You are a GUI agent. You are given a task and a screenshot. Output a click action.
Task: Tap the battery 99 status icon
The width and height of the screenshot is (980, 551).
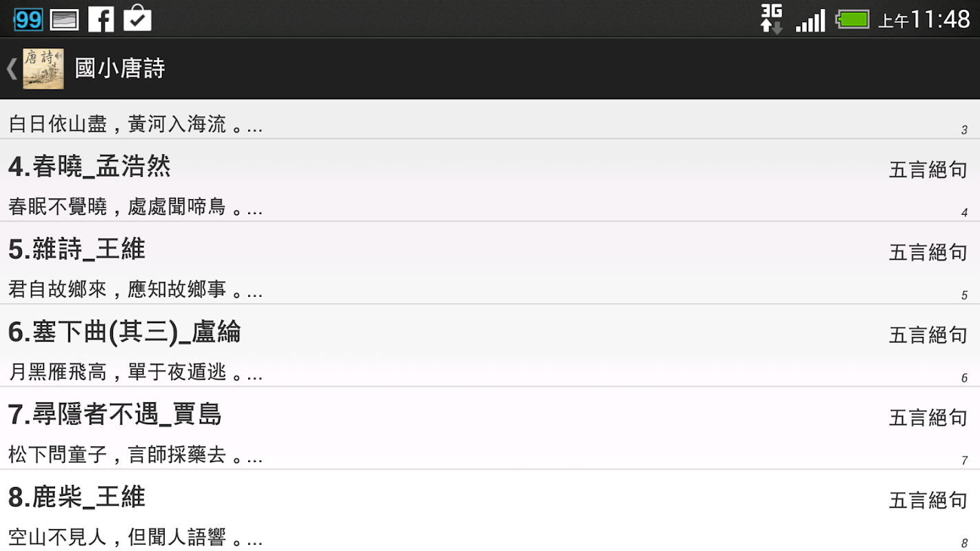(28, 19)
